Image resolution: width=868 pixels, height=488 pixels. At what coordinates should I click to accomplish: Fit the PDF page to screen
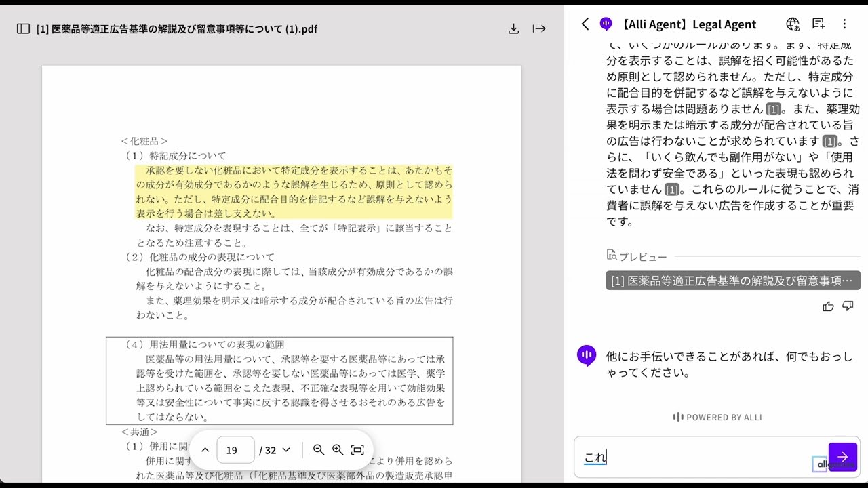coord(357,450)
